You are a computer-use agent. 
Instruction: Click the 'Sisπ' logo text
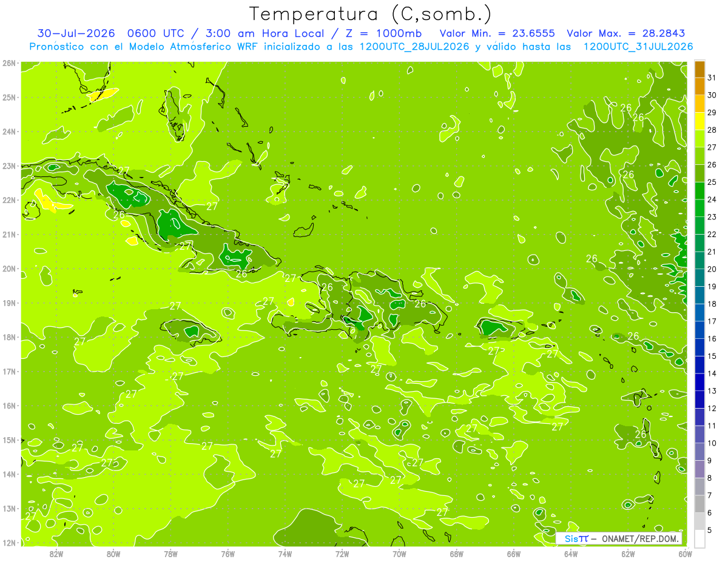576,538
